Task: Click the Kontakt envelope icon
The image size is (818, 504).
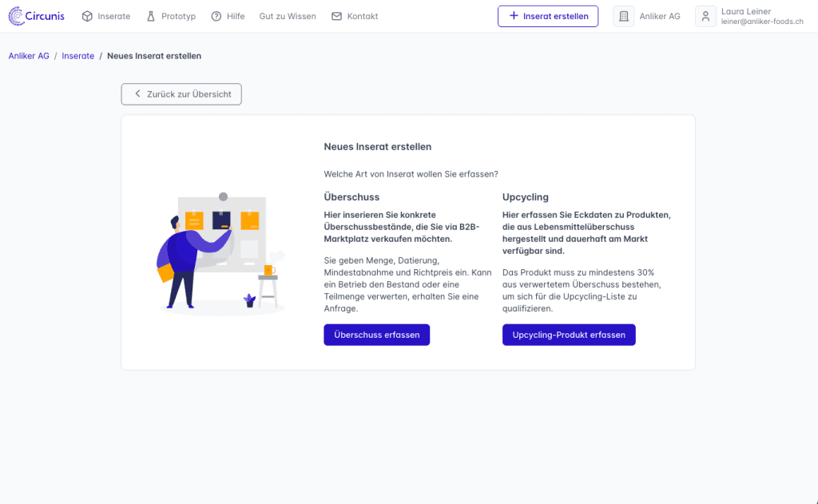Action: (336, 16)
